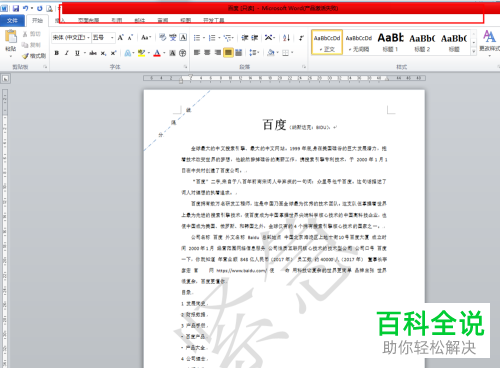Increase the paragraph indent
The image size is (500, 368).
coord(255,38)
